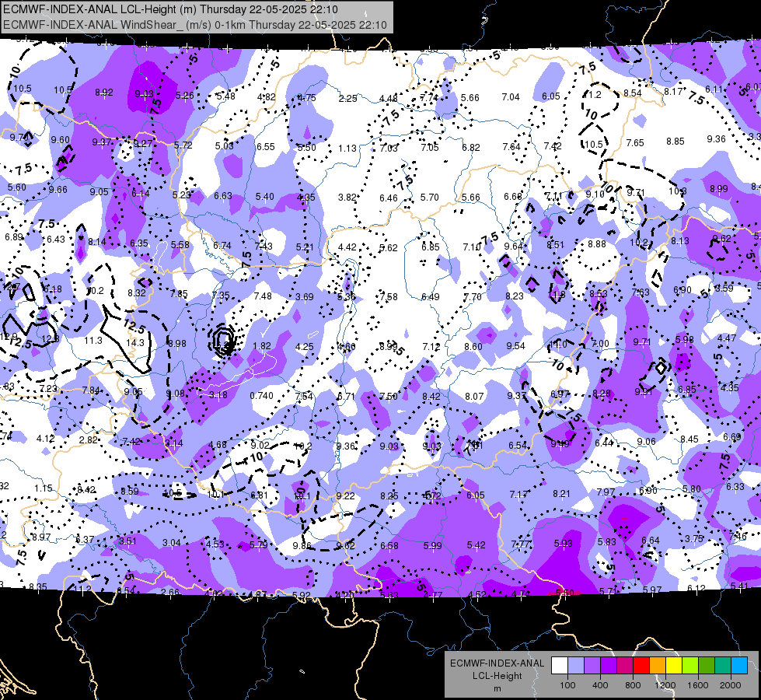This screenshot has width=761, height=700.
Task: Click the legend text LCL-Height
Action: [x=497, y=676]
